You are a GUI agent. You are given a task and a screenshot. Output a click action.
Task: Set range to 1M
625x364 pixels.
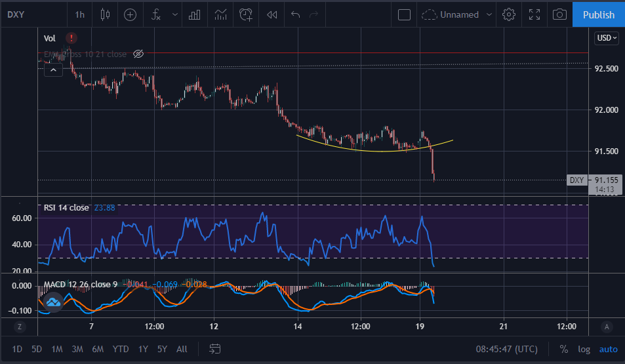57,350
